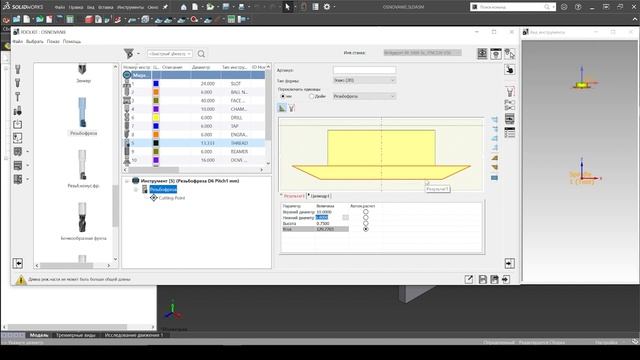Collapse the Инструмент [5] tree node

coord(127,181)
